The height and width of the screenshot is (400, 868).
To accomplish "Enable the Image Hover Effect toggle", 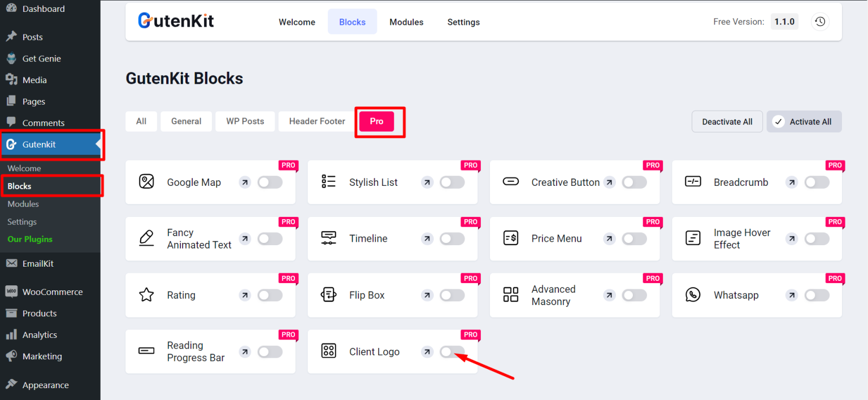I will coord(817,239).
